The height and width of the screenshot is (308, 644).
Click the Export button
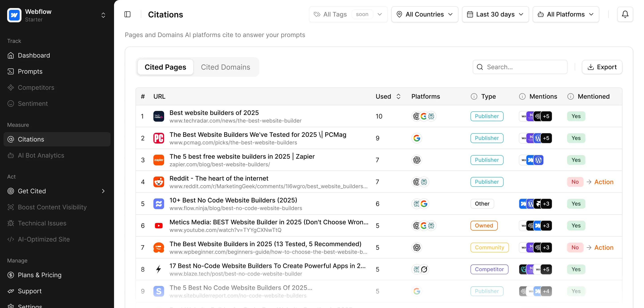click(x=602, y=67)
